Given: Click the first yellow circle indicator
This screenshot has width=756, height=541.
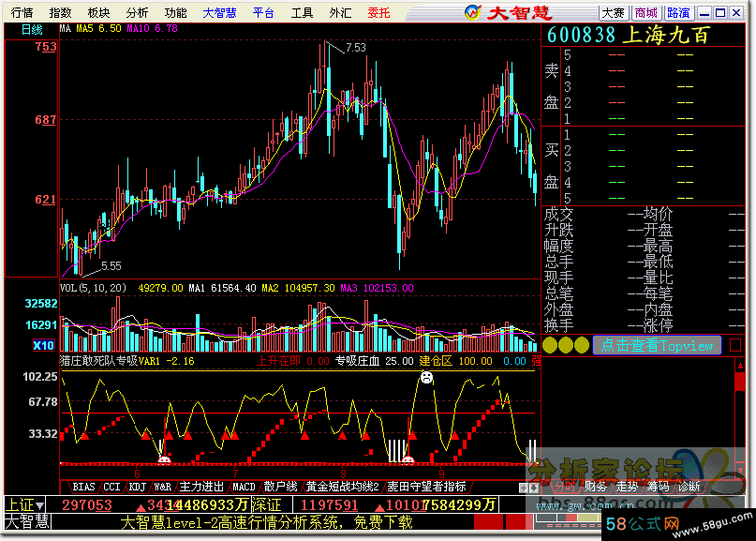Looking at the screenshot, I should (x=550, y=345).
